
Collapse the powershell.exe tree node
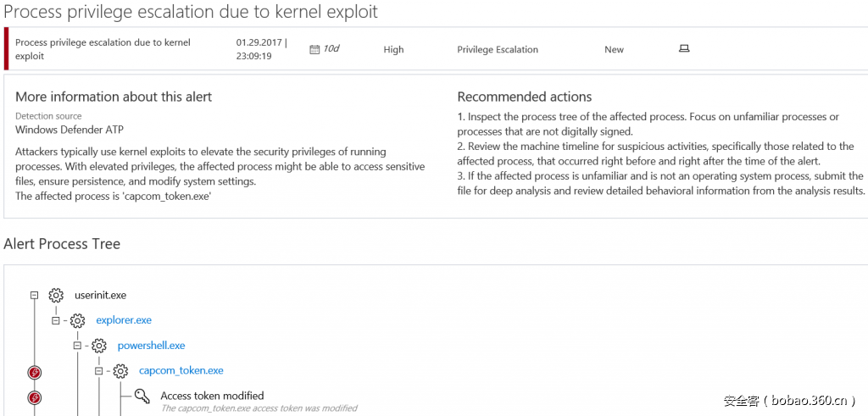77,346
